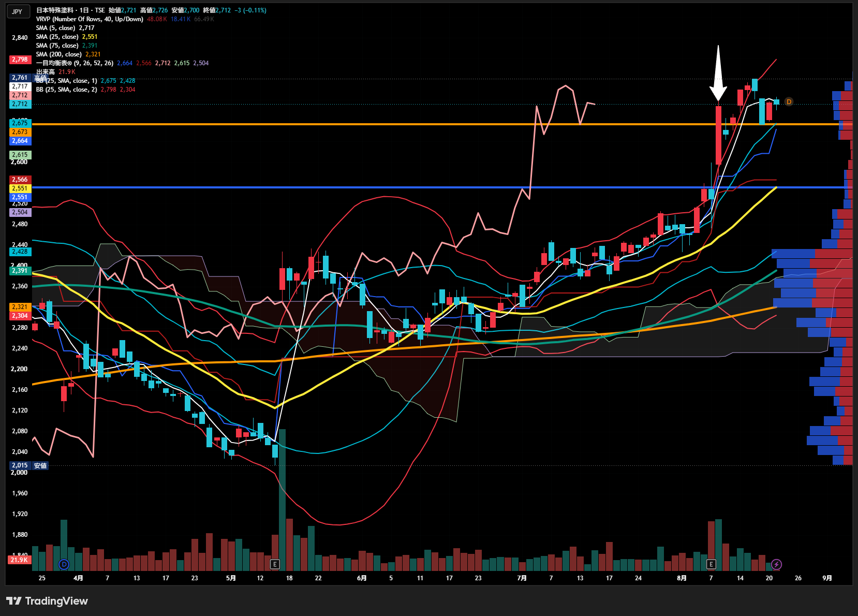Click the red 2,566 price label
The height and width of the screenshot is (616, 858).
[x=20, y=180]
